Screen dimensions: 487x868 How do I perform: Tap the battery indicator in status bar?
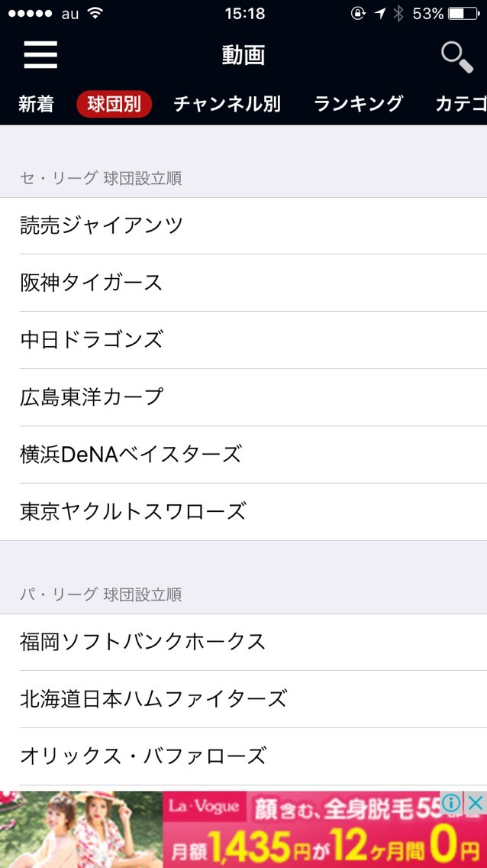[x=462, y=14]
